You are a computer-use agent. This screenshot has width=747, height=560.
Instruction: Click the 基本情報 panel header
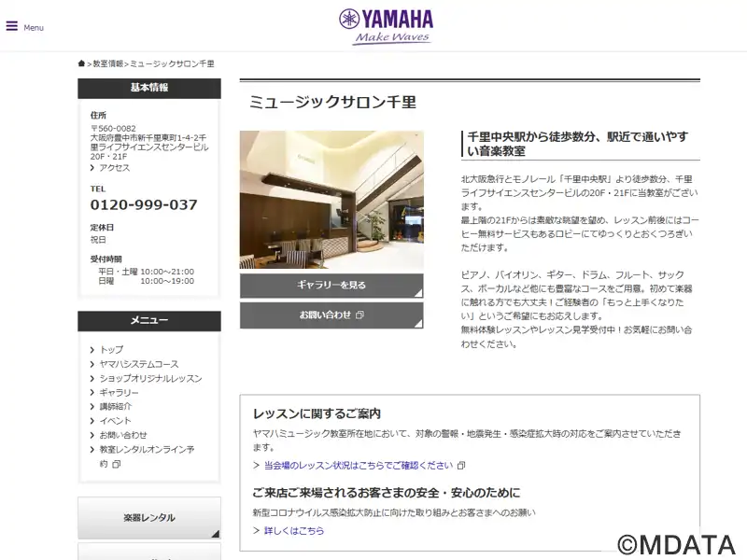[x=149, y=88]
